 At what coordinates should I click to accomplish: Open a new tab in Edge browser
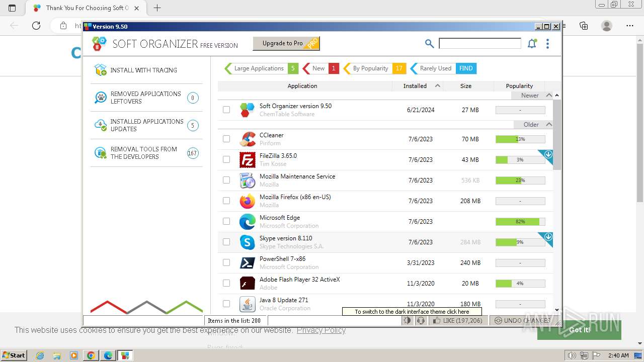click(x=157, y=8)
